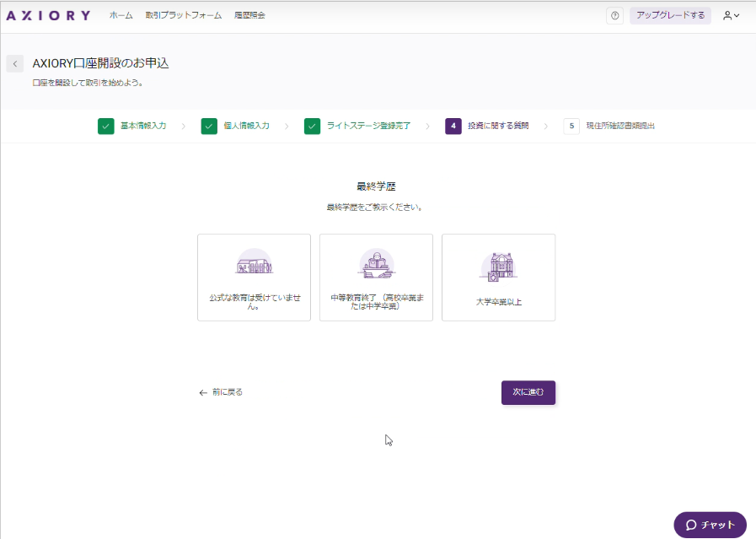Select 公式な教育は受けていません option

[x=254, y=278]
